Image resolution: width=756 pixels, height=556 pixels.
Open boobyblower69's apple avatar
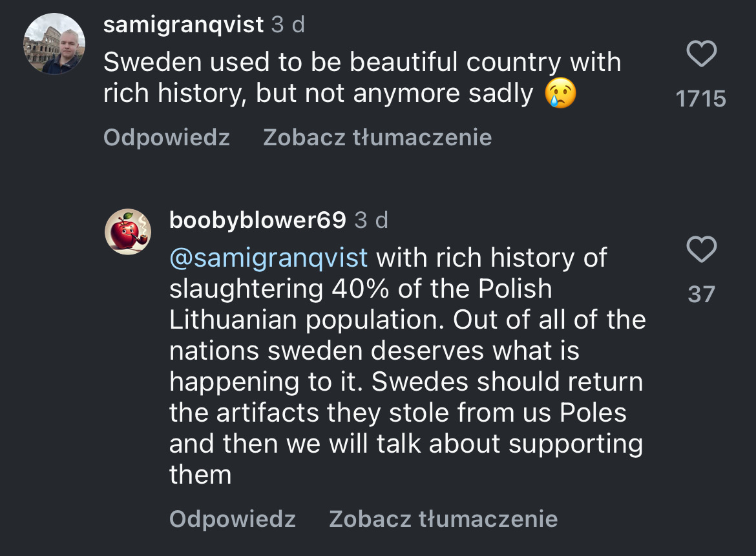tap(128, 232)
